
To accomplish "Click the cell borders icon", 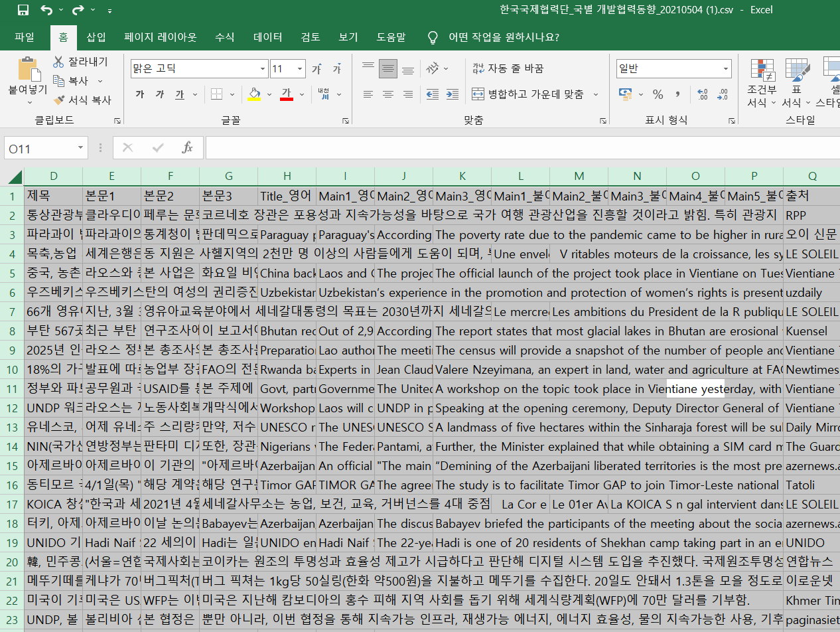I will click(216, 94).
